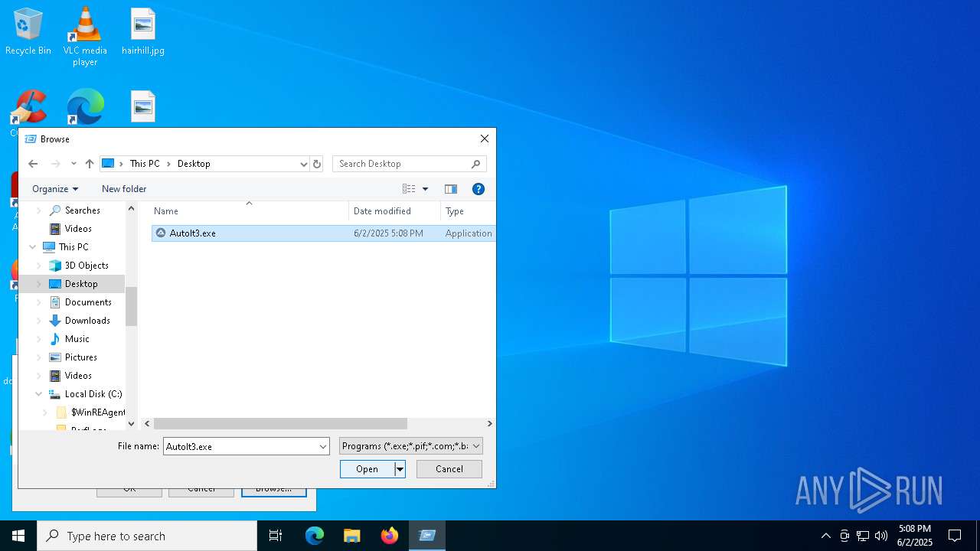Show hidden system tray icons

pyautogui.click(x=825, y=536)
